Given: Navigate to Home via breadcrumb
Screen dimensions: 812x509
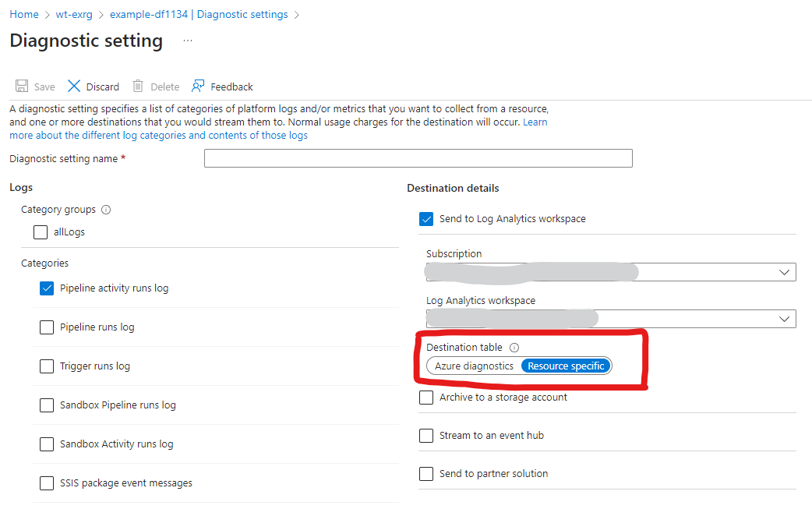Looking at the screenshot, I should tap(23, 13).
